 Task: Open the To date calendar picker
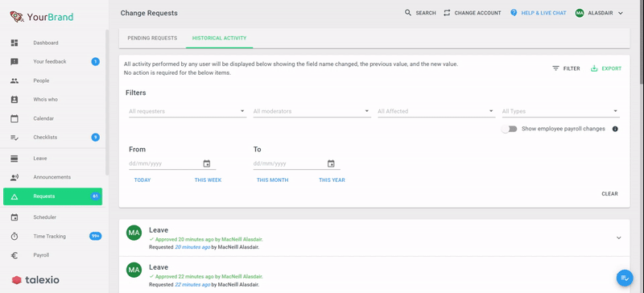(331, 163)
